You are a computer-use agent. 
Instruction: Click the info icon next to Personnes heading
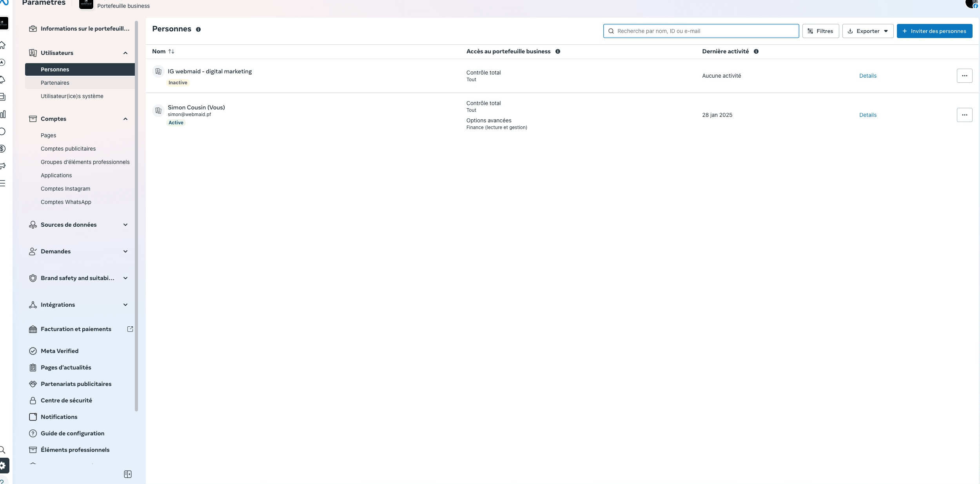198,29
